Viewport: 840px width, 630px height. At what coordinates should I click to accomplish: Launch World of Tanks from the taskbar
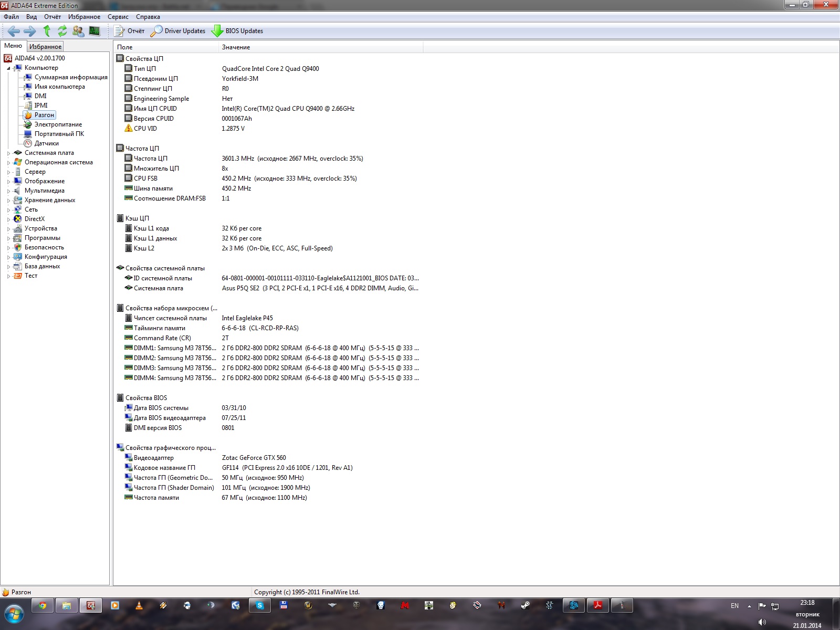click(356, 606)
